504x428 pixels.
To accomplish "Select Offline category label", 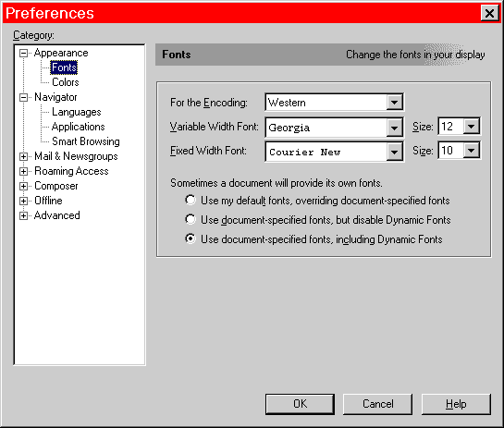I will point(48,201).
